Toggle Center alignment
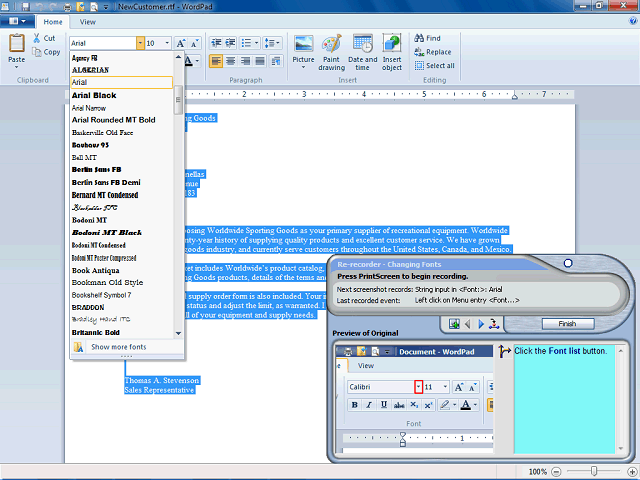Image resolution: width=640 pixels, height=480 pixels. click(x=231, y=61)
